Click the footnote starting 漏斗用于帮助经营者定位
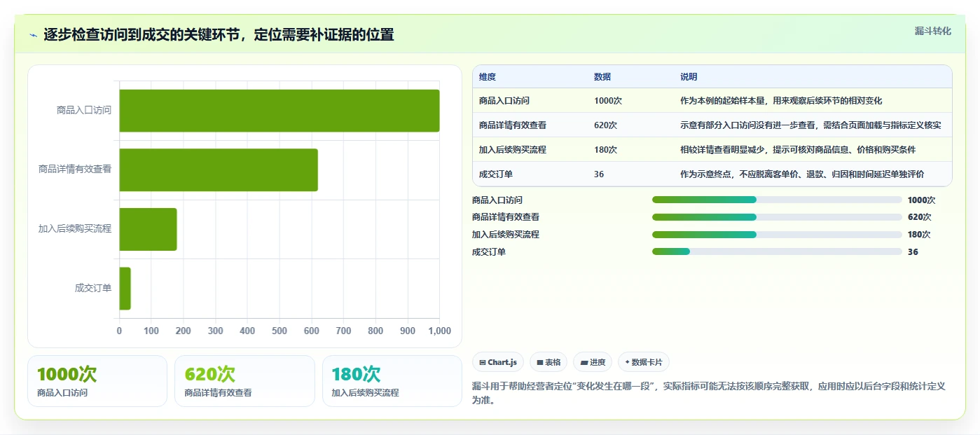 [709, 393]
